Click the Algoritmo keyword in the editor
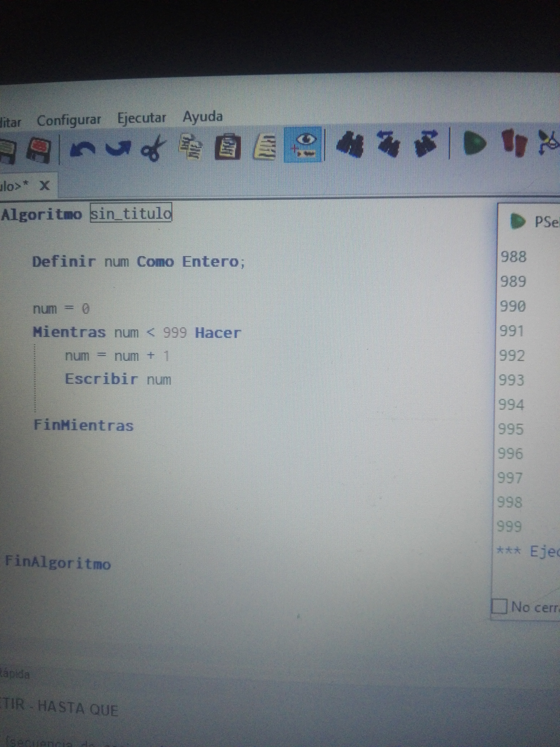Viewport: 560px width, 747px height. click(x=42, y=214)
